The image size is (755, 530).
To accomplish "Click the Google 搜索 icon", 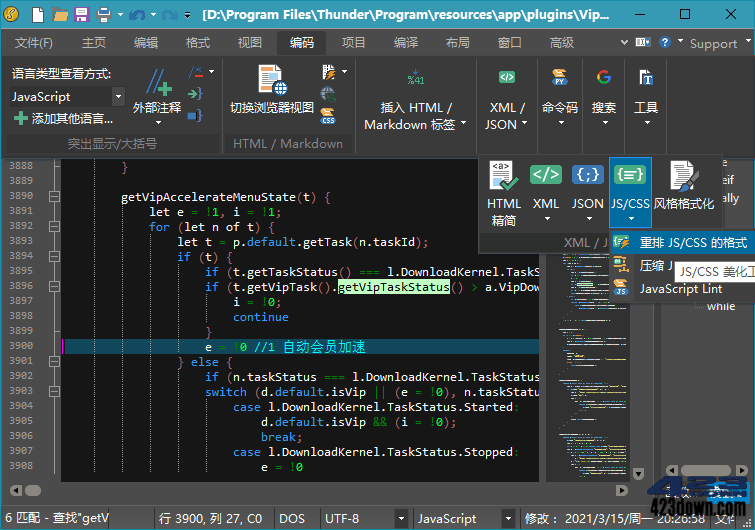I will tap(604, 78).
